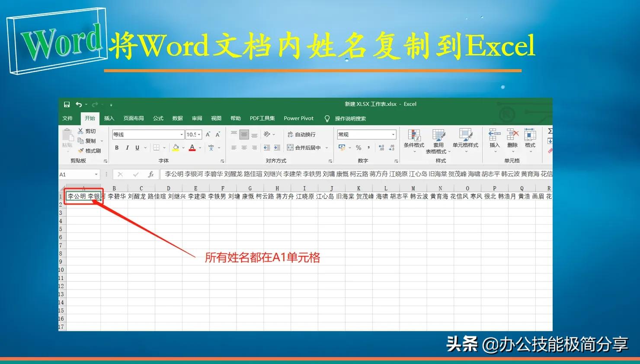Click the Insert Function (fx) button

[150, 174]
